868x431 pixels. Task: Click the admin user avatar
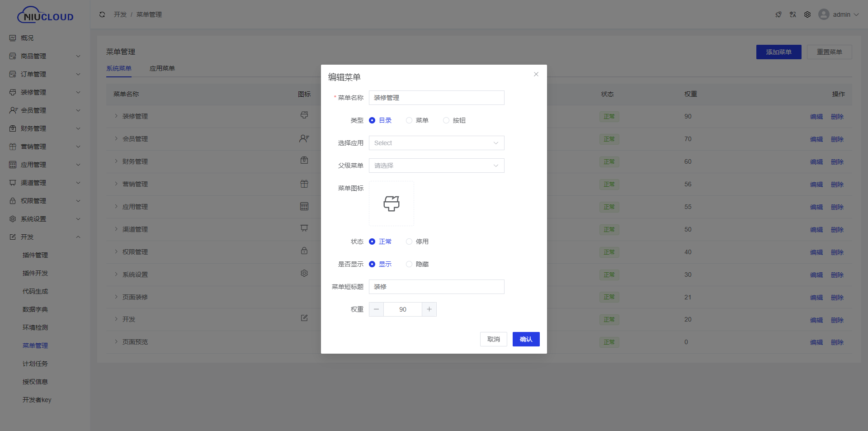(x=824, y=14)
